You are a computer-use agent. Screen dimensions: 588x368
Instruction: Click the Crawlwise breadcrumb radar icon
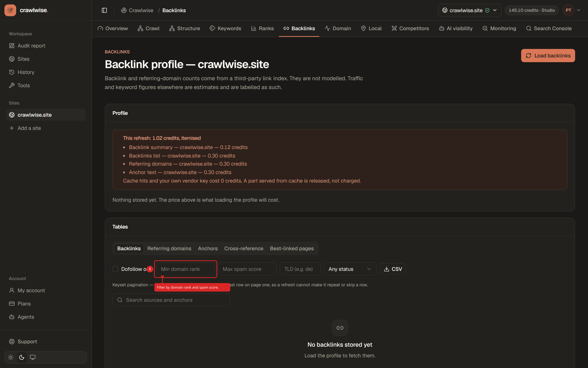124,10
